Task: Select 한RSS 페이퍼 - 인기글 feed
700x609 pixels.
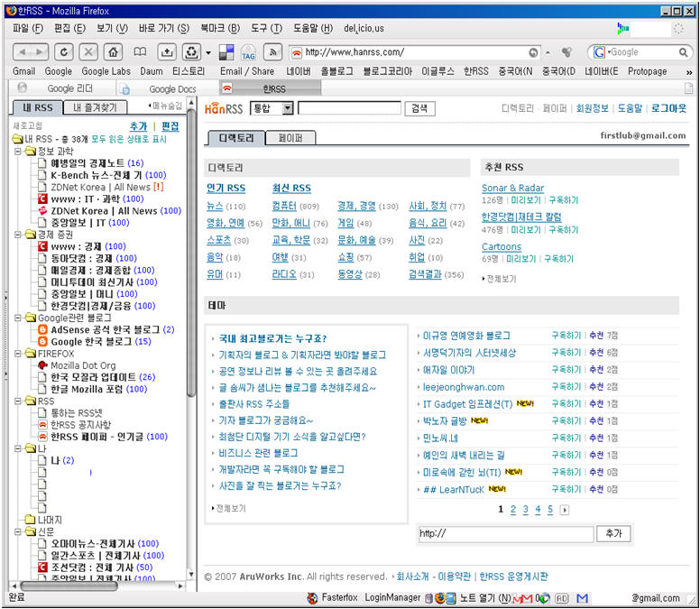Action: click(x=108, y=437)
